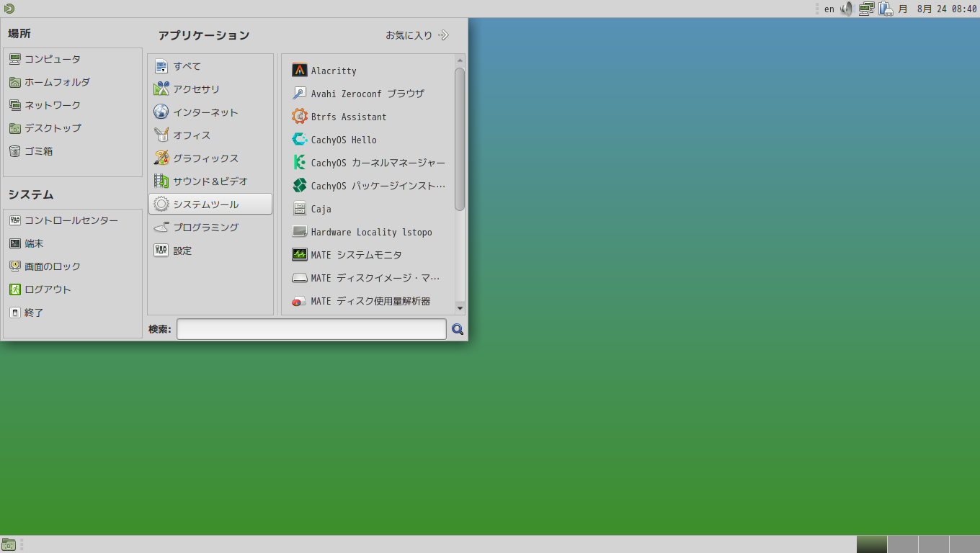Open CachyOS Hello icon

pyautogui.click(x=300, y=140)
